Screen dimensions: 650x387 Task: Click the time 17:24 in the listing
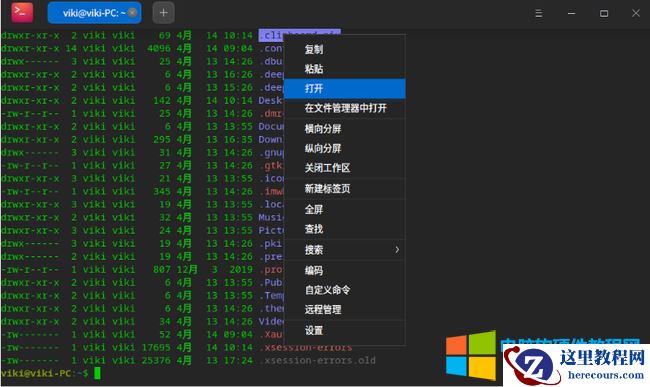238,360
